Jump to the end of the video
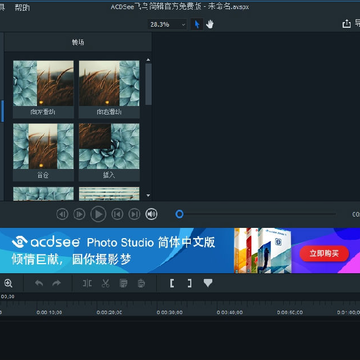 [134, 214]
